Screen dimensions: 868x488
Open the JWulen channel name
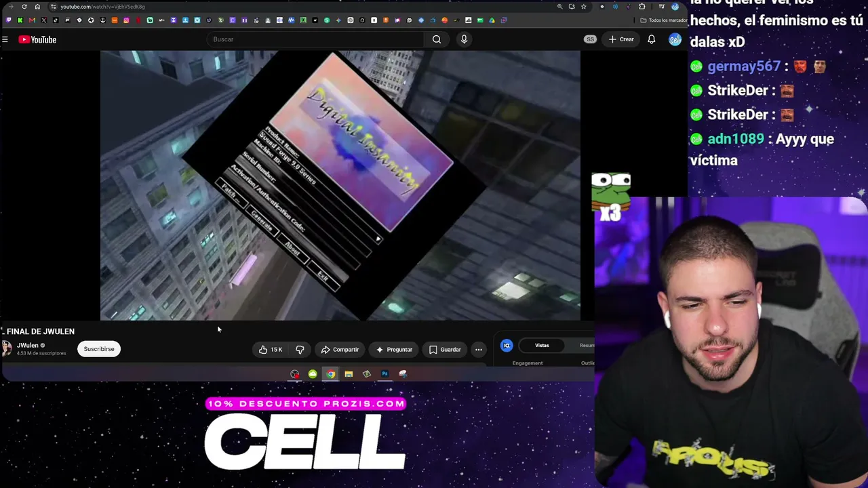point(28,345)
